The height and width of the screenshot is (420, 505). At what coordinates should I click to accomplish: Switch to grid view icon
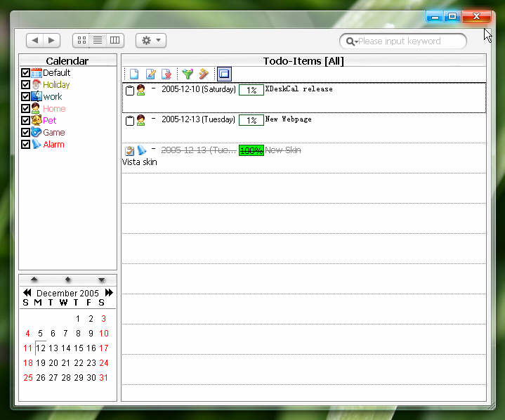pyautogui.click(x=81, y=40)
